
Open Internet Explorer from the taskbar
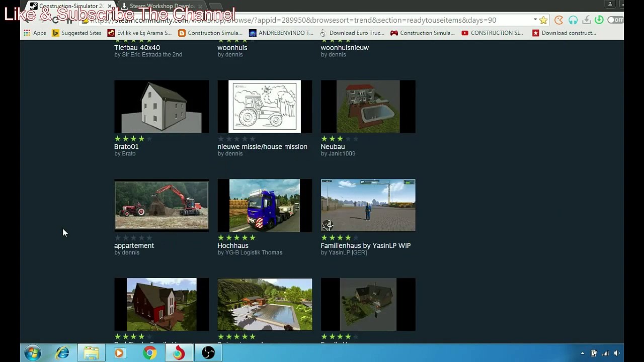62,353
